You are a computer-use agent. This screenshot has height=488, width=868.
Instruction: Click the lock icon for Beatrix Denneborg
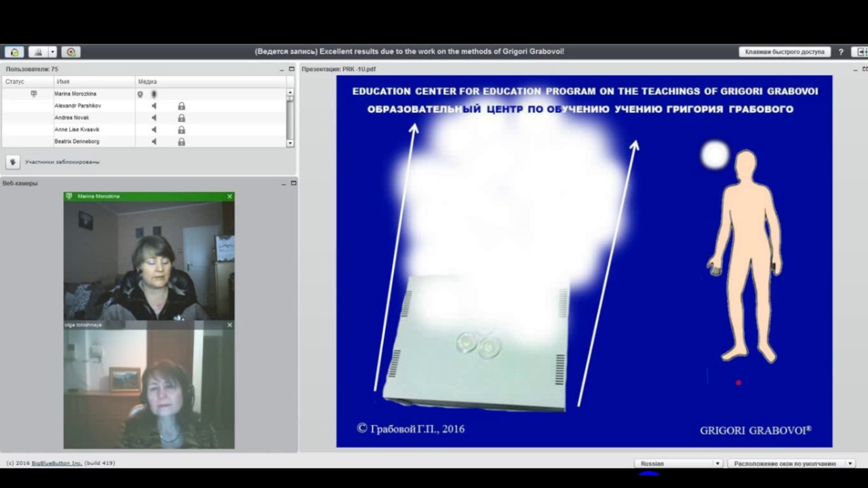(x=181, y=142)
